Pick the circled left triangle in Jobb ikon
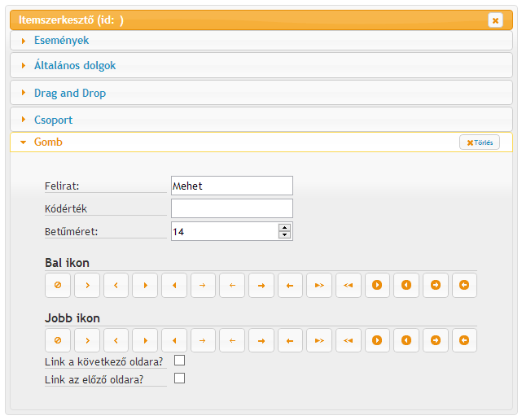This screenshot has width=522, height=420. click(406, 340)
